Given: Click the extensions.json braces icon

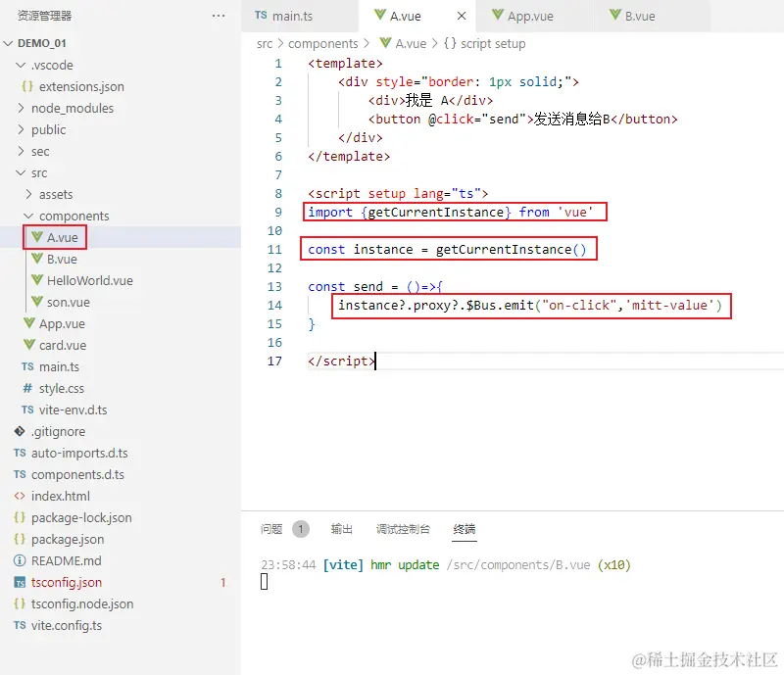Looking at the screenshot, I should tap(27, 86).
